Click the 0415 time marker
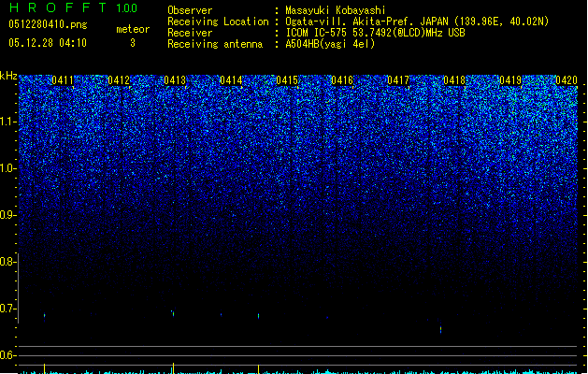588x374 pixels. (287, 80)
